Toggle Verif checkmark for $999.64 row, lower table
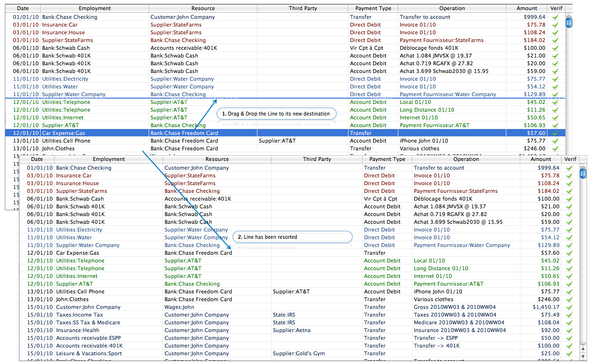 pos(569,168)
